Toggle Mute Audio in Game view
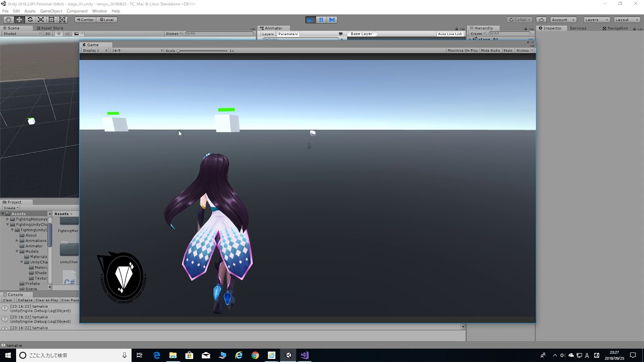 491,50
